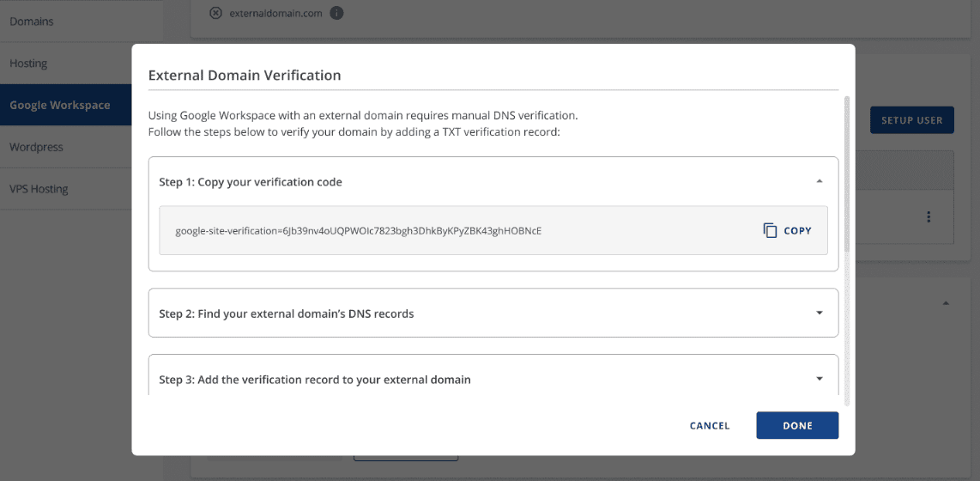Click the info icon beside externaldomain.com
Viewport: 980px width, 481px height.
tap(336, 13)
